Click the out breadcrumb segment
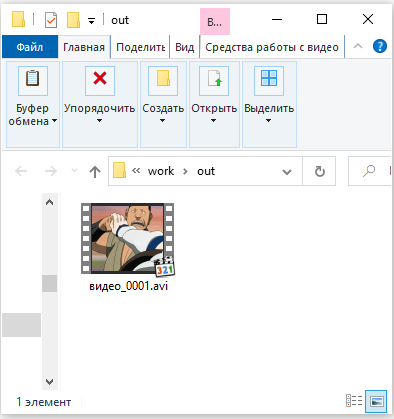The height and width of the screenshot is (419, 394). tap(206, 171)
